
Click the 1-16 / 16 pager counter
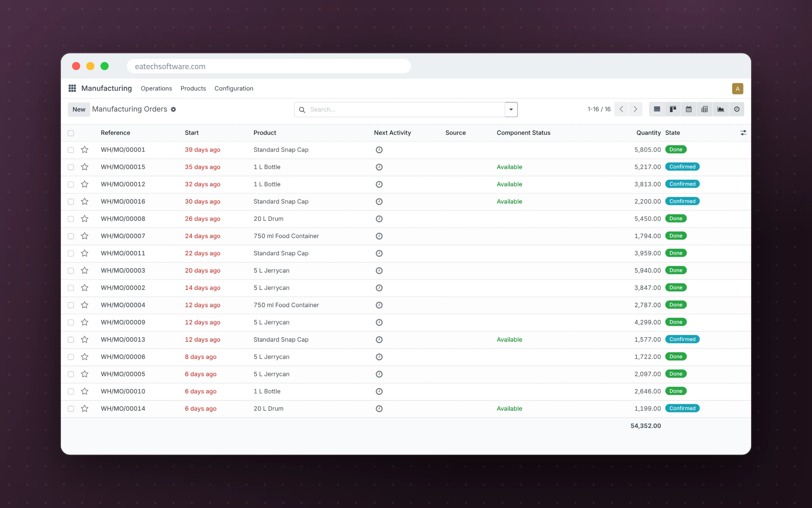(x=599, y=109)
